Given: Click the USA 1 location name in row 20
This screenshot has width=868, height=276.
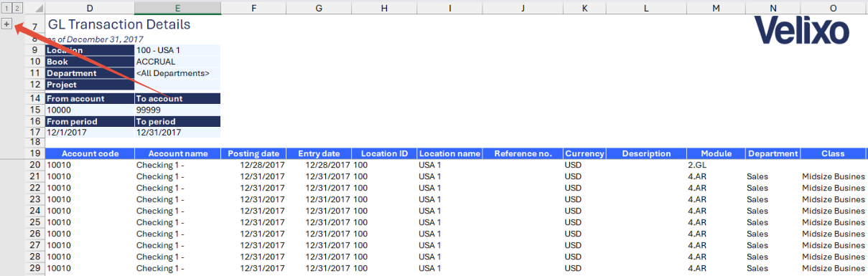Looking at the screenshot, I should click(449, 165).
